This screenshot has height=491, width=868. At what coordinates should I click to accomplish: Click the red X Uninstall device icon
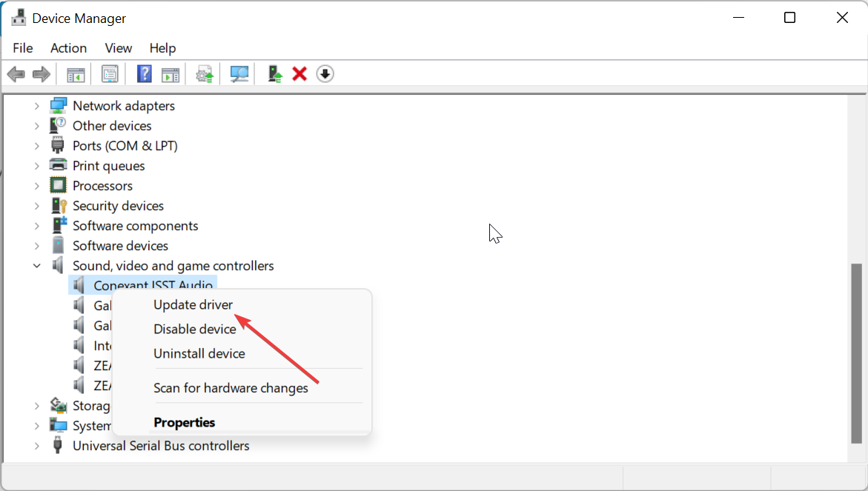click(x=299, y=73)
